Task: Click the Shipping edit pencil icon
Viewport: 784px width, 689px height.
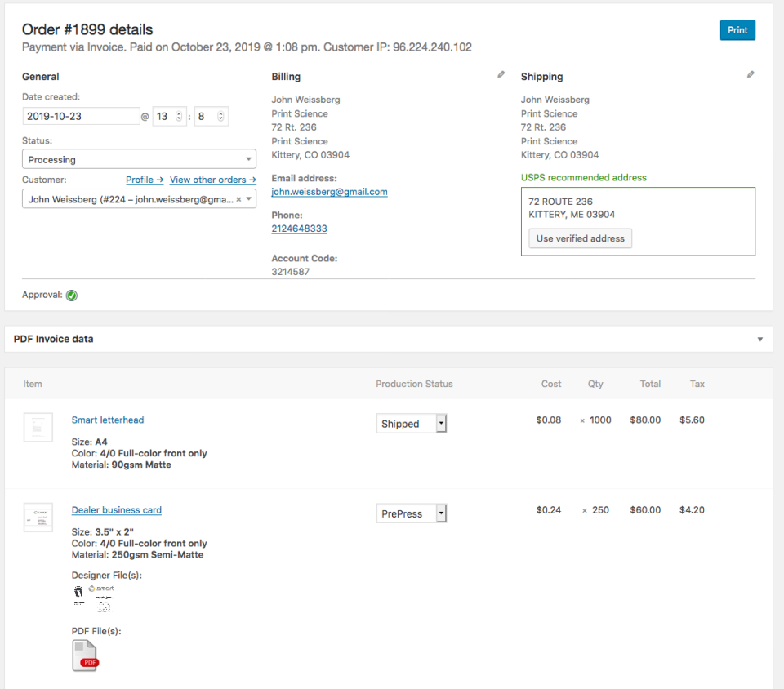Action: point(751,75)
